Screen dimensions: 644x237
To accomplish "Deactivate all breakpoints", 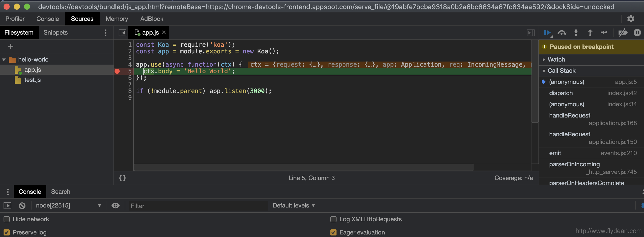I will click(x=623, y=33).
